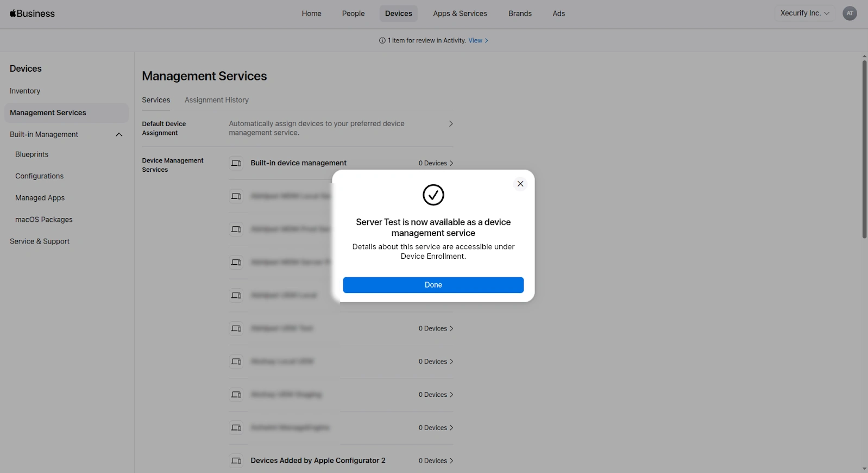
Task: Open the Brands tab
Action: pyautogui.click(x=520, y=14)
